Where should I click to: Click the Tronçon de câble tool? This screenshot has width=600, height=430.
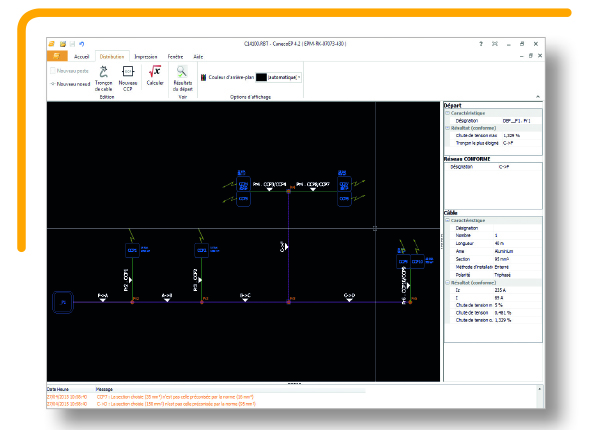coord(103,78)
